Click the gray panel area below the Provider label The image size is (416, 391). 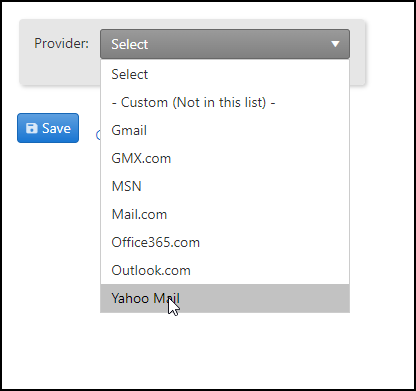point(60,68)
